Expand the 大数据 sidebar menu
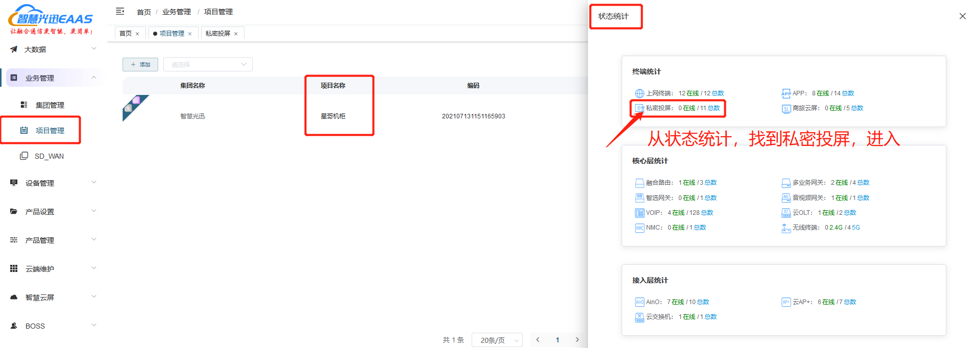The image size is (980, 348). [51, 49]
